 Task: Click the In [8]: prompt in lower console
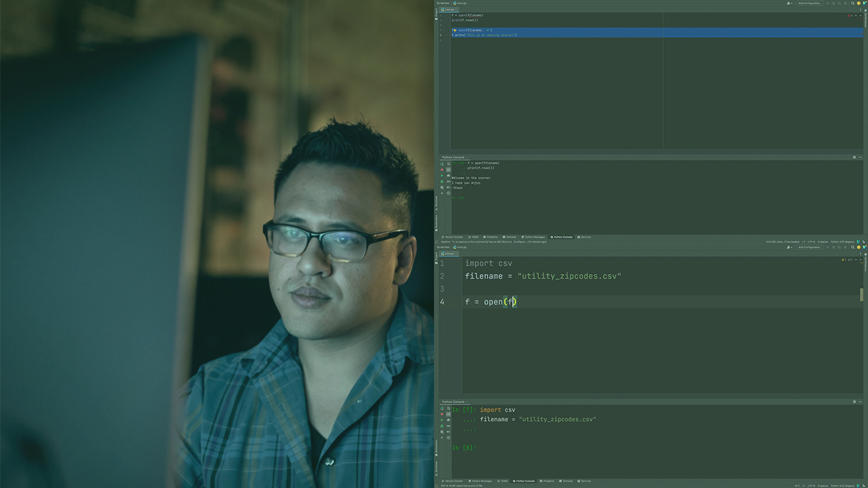464,447
